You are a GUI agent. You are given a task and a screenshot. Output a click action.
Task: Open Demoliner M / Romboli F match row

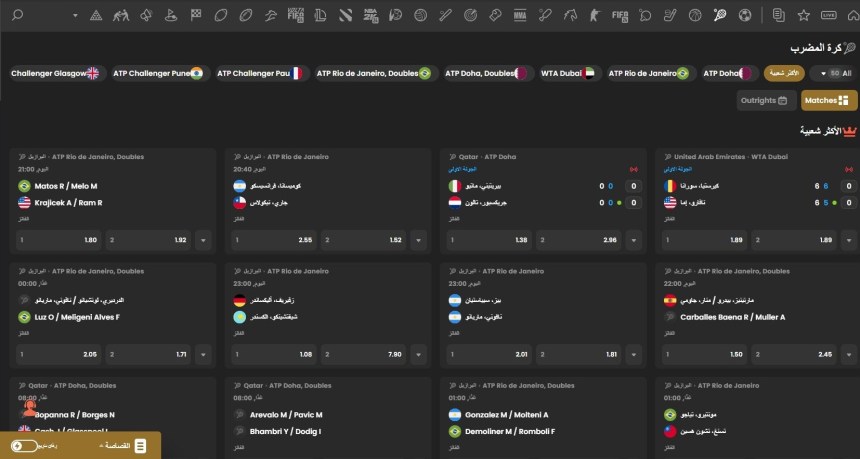[x=510, y=432]
